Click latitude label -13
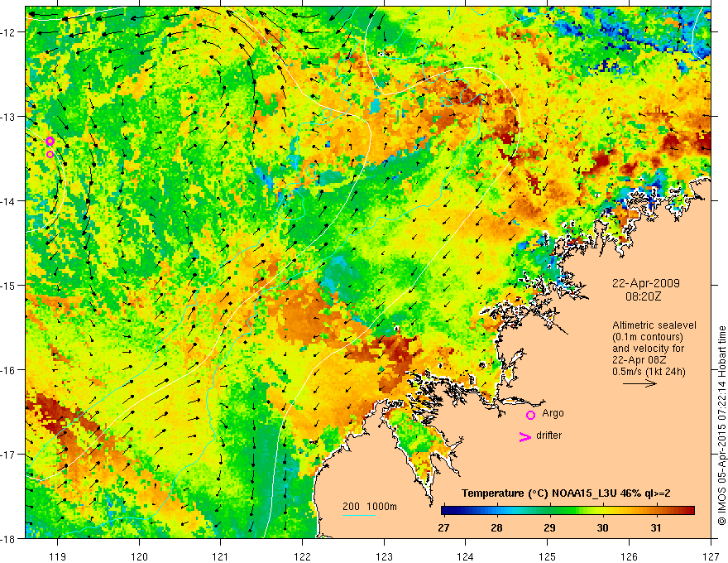The height and width of the screenshot is (563, 728). [9, 117]
